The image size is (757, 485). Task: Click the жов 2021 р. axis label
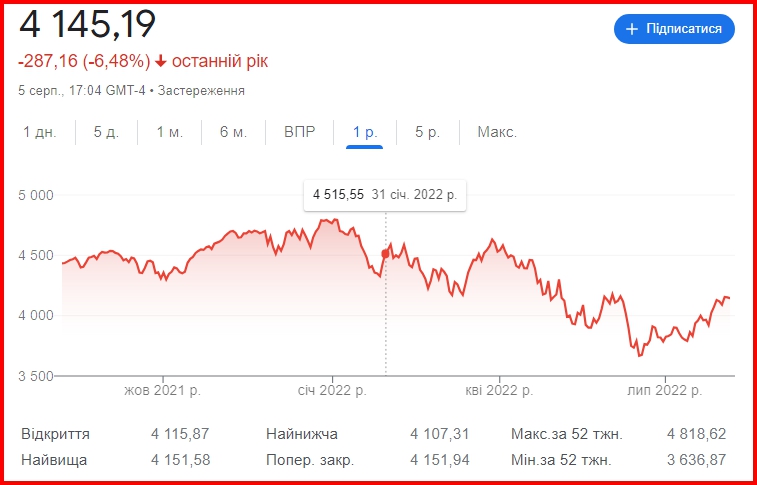coord(163,390)
